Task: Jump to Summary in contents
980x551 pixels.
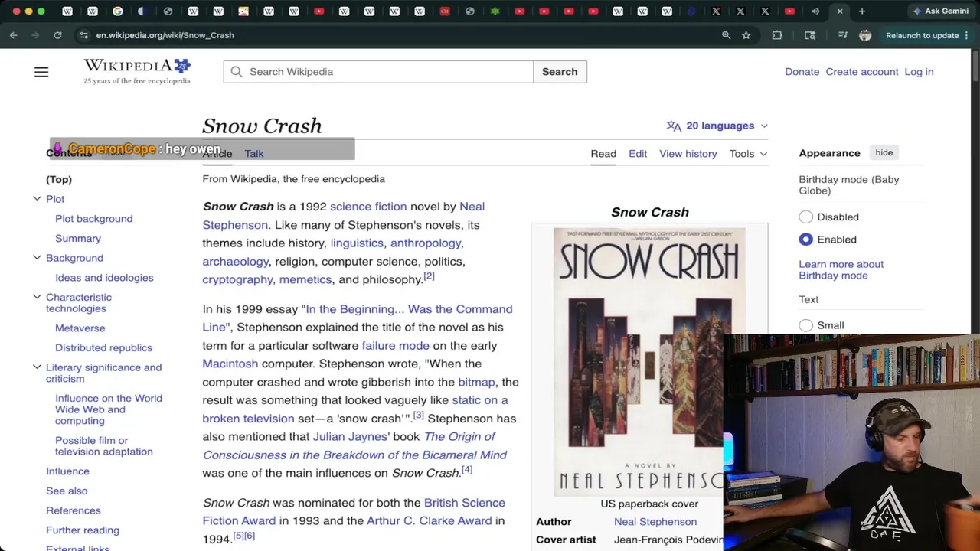Action: (78, 239)
